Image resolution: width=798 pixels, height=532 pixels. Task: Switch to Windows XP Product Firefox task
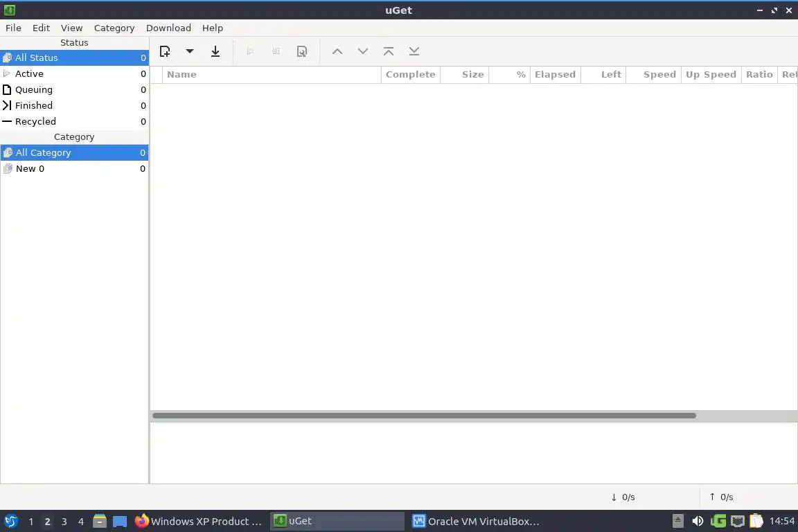click(199, 522)
